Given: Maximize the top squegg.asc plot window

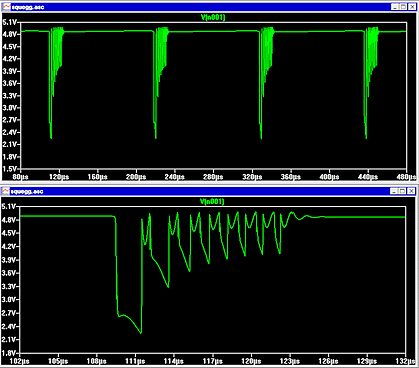Looking at the screenshot, I should (x=403, y=7).
